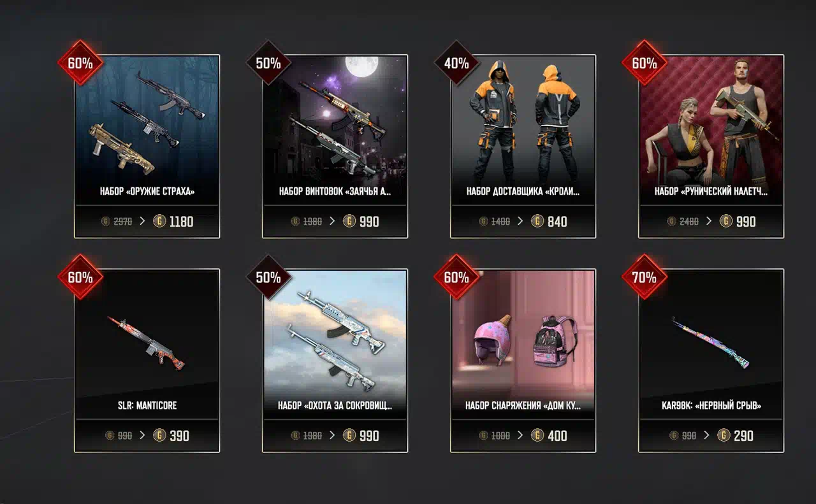Click the 70% badge on Kar98k card
This screenshot has width=816, height=504.
[644, 277]
